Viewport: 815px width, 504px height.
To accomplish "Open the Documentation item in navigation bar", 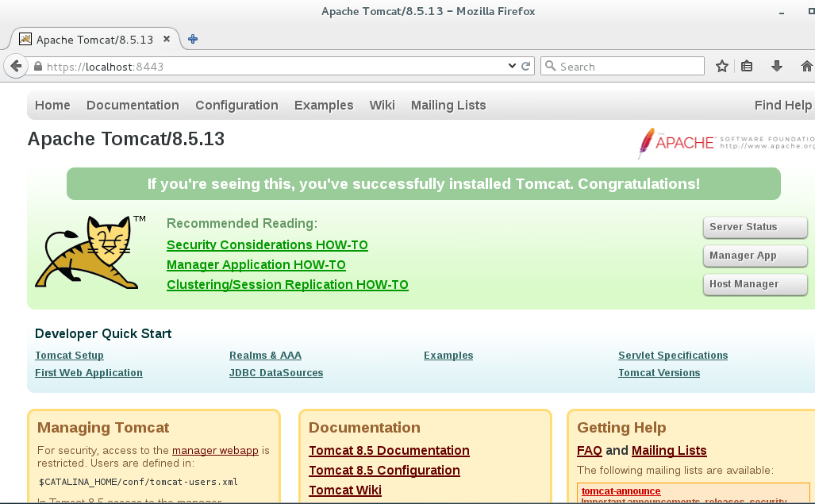I will (133, 105).
